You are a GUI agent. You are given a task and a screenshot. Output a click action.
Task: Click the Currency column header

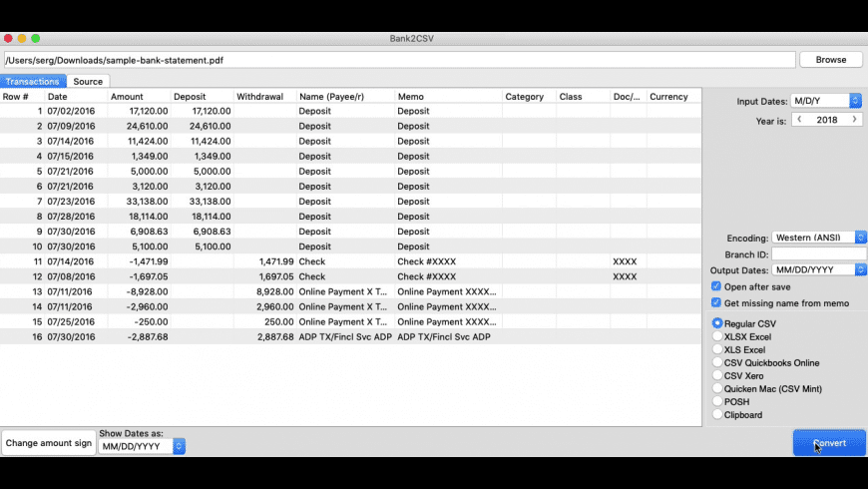(673, 97)
